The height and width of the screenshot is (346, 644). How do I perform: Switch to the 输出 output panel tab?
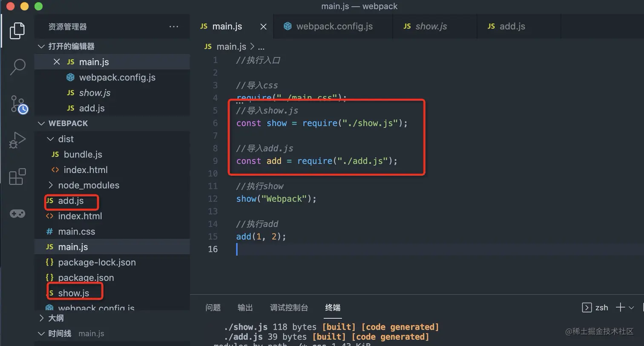click(x=245, y=308)
